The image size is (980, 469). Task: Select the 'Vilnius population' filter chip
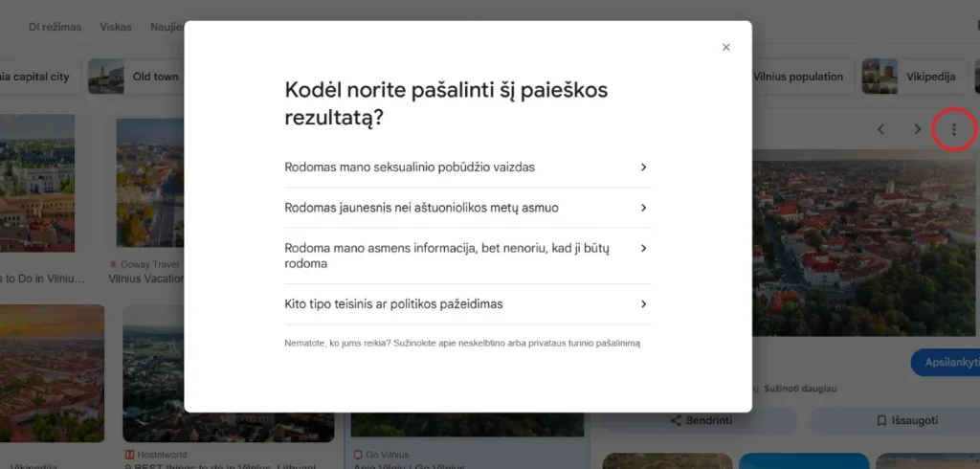coord(797,77)
